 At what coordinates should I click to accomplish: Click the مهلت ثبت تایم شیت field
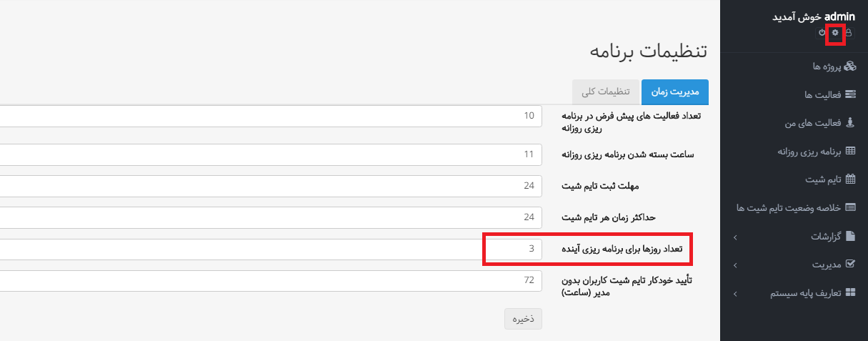(x=270, y=186)
